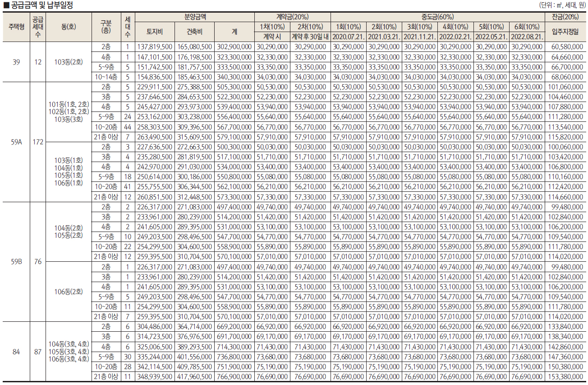Select the unit note '(단위 : ㎡, 세대, 원)'

point(562,5)
